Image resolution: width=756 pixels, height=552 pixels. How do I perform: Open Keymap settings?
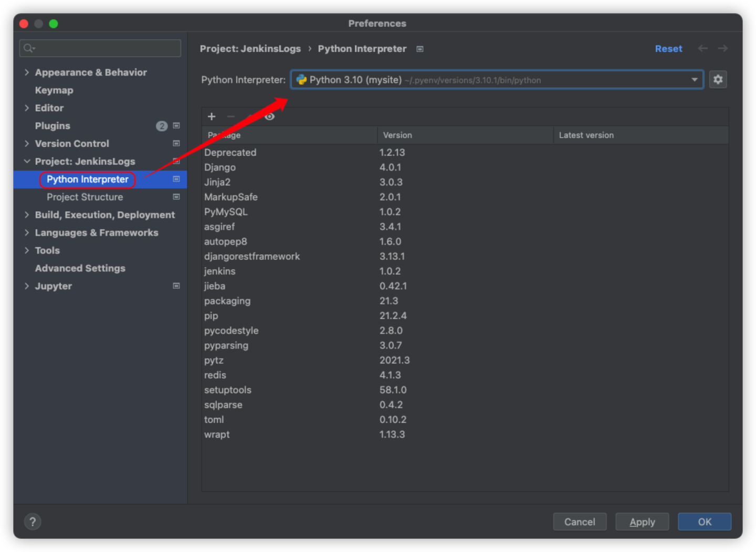point(54,90)
